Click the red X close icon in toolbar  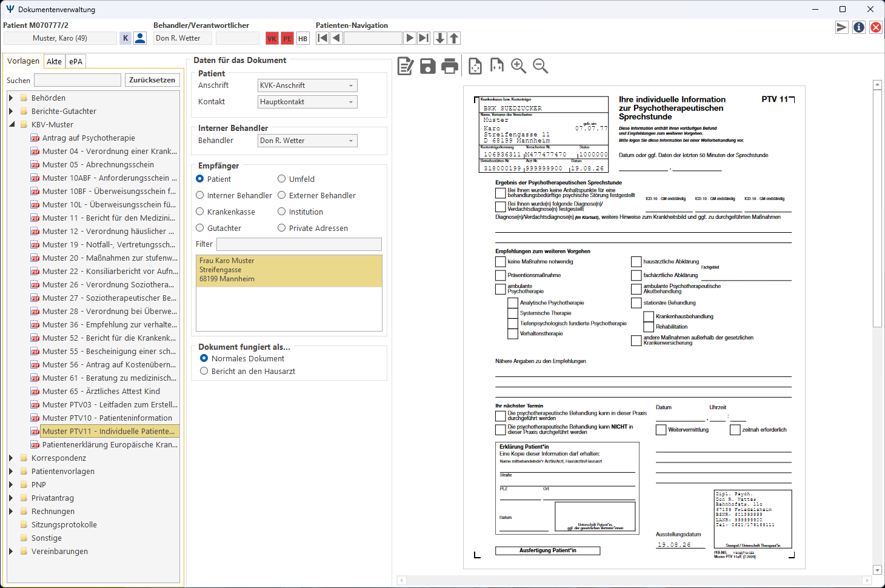[876, 27]
